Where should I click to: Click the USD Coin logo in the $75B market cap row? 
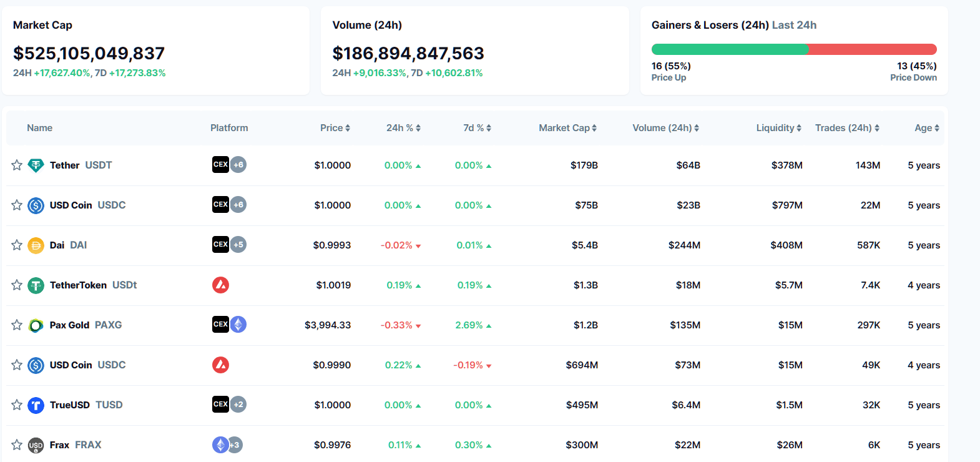coord(36,205)
